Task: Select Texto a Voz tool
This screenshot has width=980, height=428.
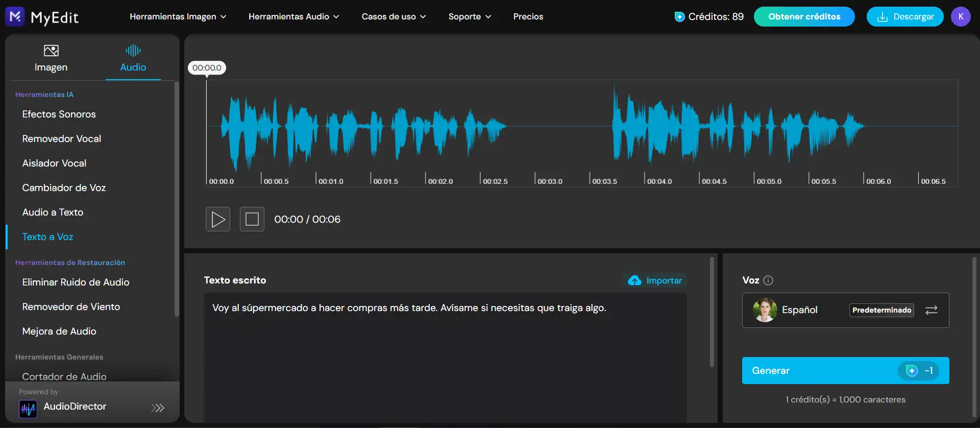Action: tap(48, 237)
